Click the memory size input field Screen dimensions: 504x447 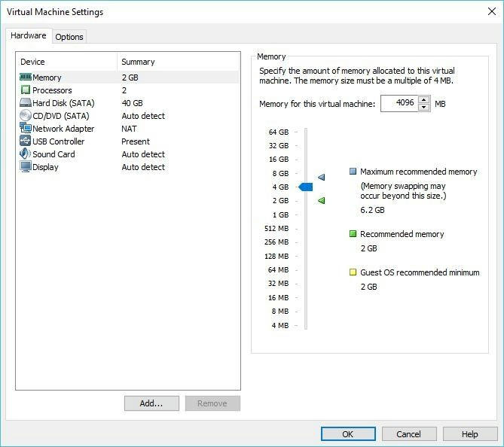tap(399, 103)
